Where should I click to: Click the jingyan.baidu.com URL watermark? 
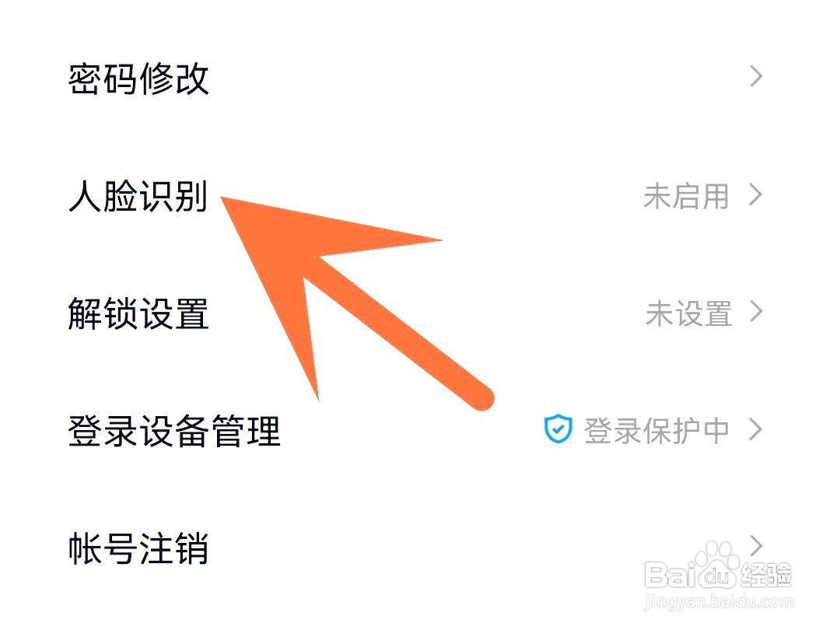point(719,601)
